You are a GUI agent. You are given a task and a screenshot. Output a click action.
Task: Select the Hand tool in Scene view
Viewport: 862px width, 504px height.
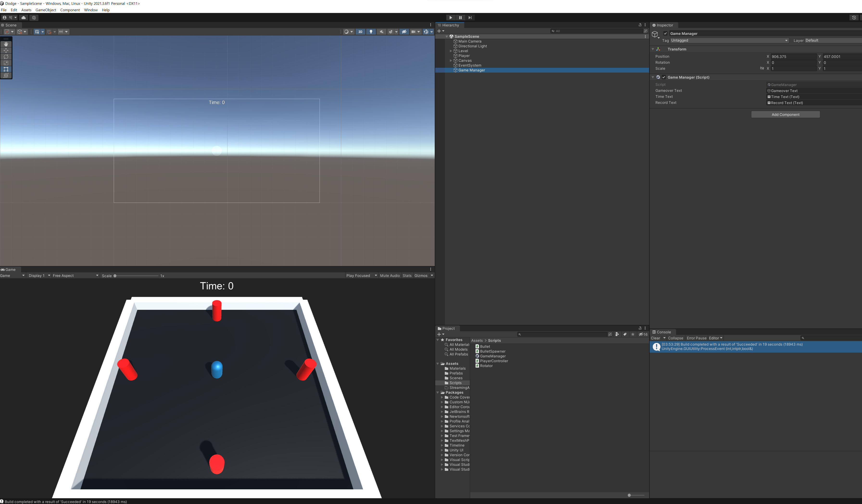(6, 44)
